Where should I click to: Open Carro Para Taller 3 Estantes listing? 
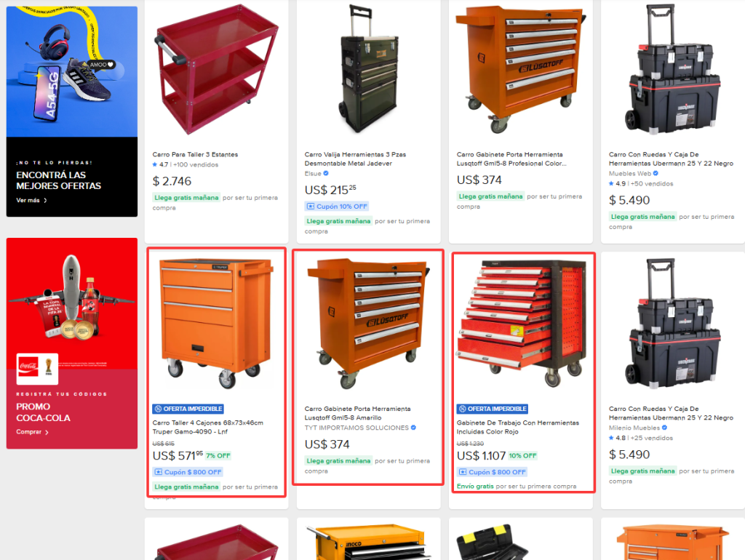195,154
